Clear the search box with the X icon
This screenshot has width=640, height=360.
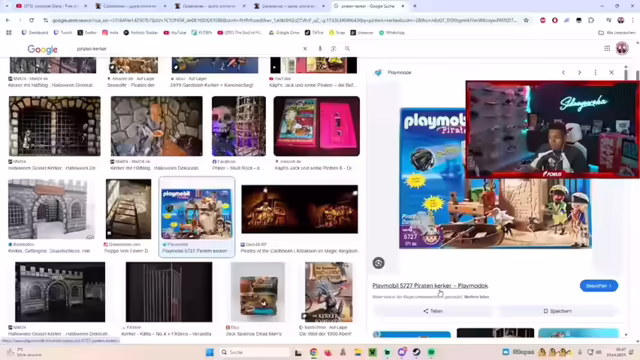(x=305, y=49)
